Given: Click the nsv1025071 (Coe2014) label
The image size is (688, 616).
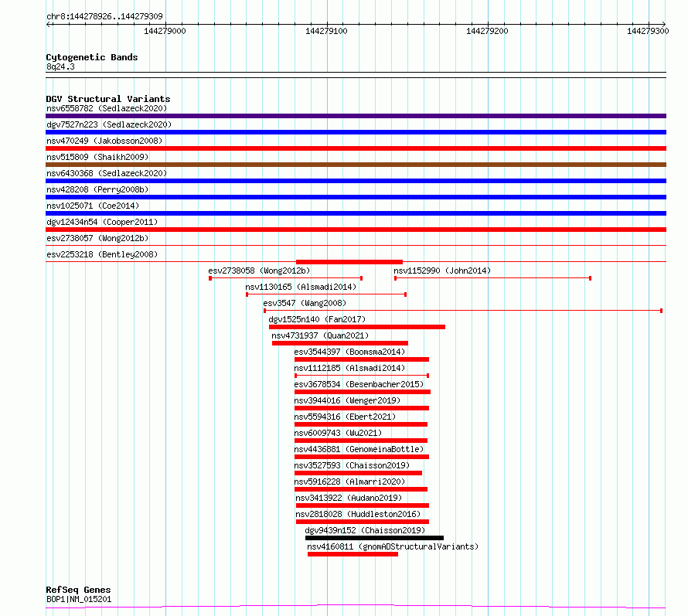Looking at the screenshot, I should pyautogui.click(x=93, y=206).
